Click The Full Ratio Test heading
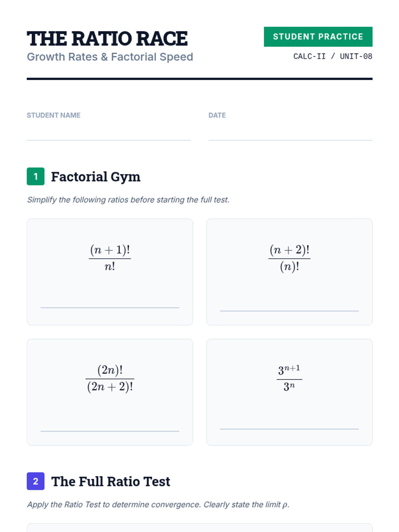Image resolution: width=399 pixels, height=532 pixels. pos(110,481)
